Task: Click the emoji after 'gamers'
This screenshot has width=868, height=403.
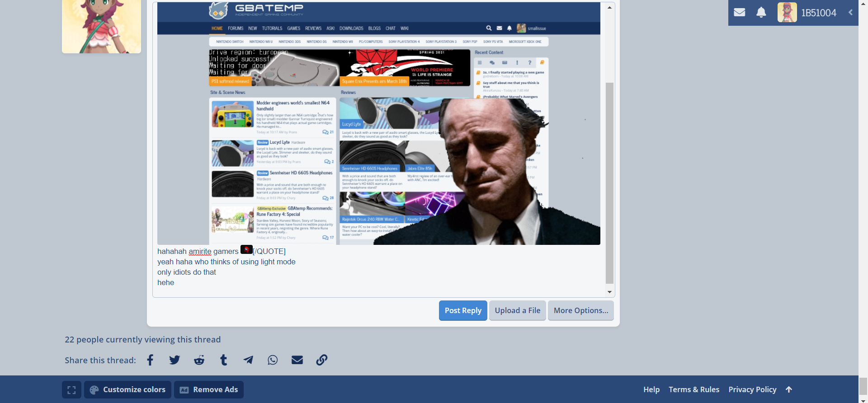Action: (x=246, y=249)
